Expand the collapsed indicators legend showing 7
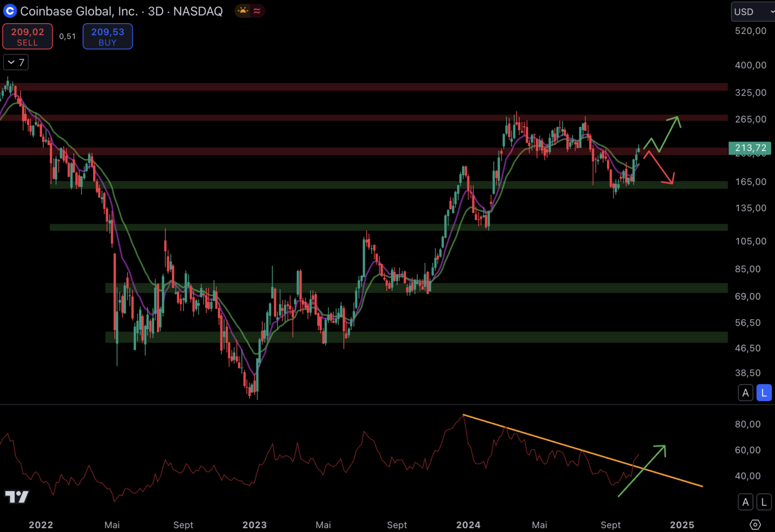The height and width of the screenshot is (532, 775). (x=16, y=63)
